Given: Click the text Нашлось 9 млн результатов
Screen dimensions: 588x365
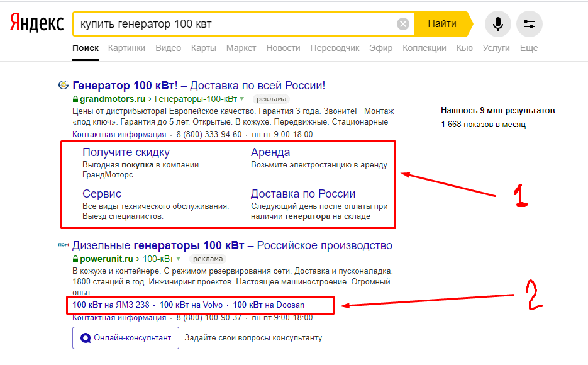Looking at the screenshot, I should 497,110.
